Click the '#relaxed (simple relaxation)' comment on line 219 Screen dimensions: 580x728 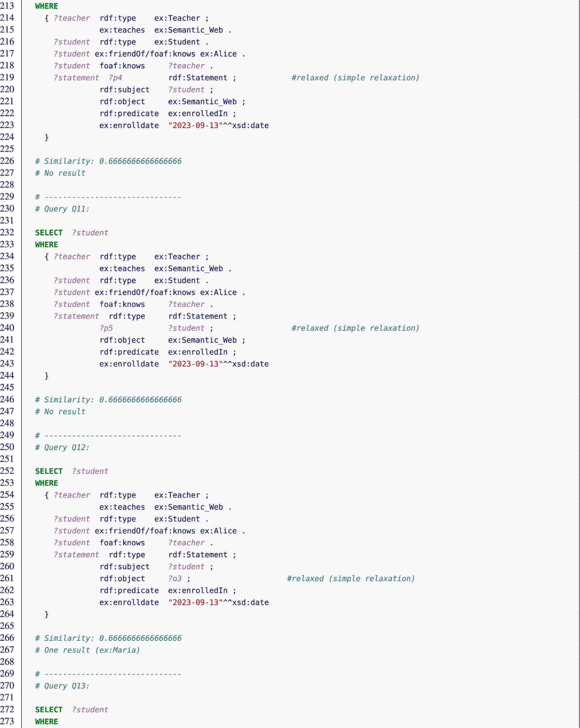[355, 78]
